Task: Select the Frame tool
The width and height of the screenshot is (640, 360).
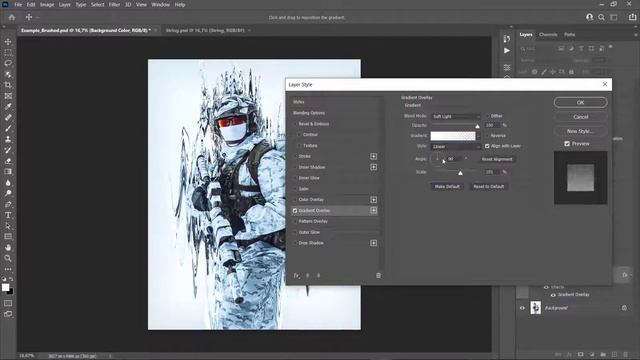Action: [x=8, y=96]
